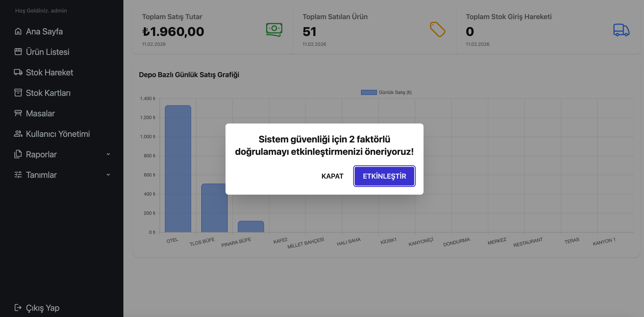Viewport: 644px width, 317px height.
Task: Expand the Tanımlar menu chevron
Action: [108, 175]
